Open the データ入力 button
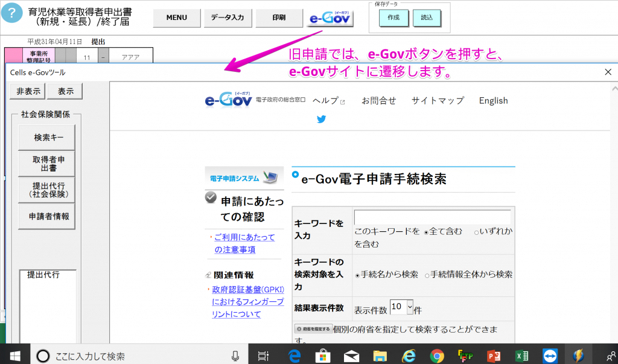 tap(228, 18)
